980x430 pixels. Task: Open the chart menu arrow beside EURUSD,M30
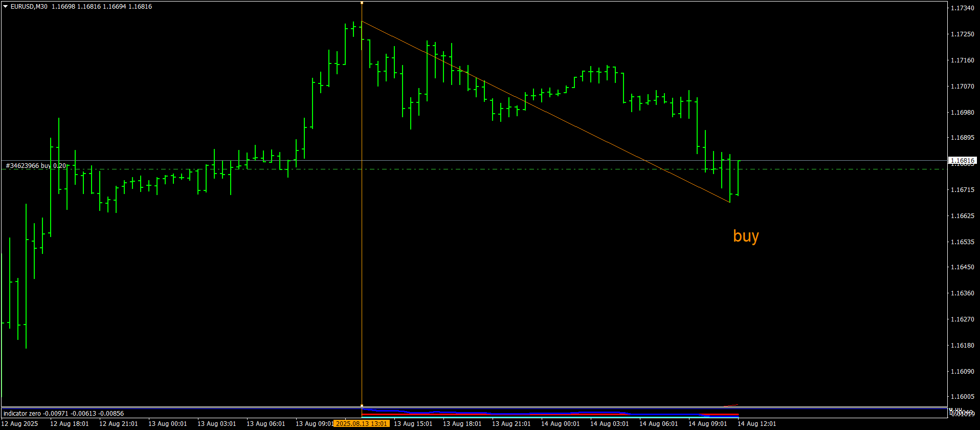(x=6, y=7)
